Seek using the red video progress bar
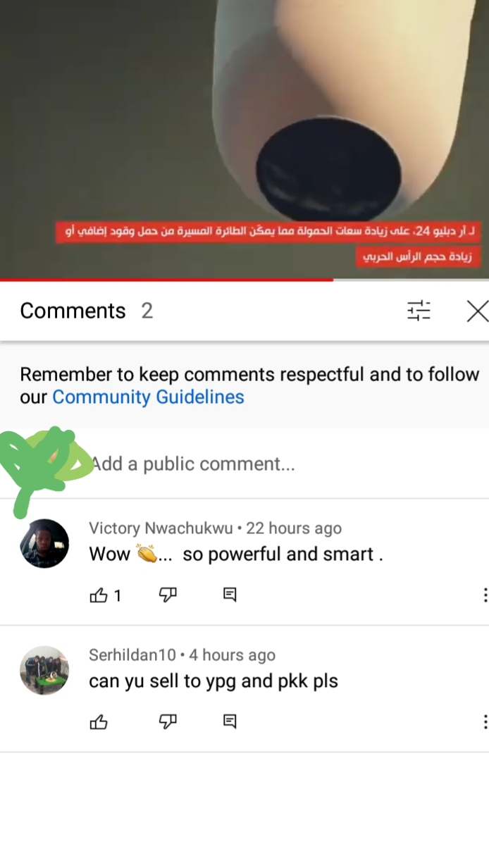 pyautogui.click(x=244, y=280)
